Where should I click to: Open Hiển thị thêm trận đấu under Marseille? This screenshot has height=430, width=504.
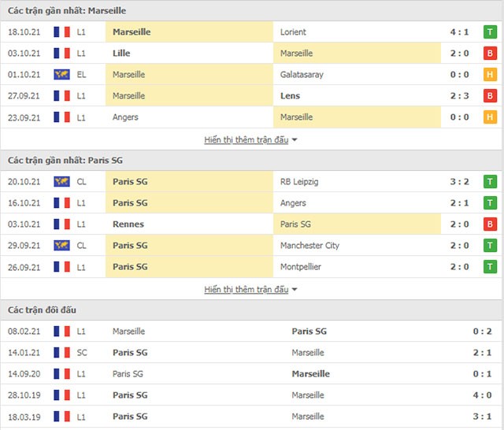(246, 140)
